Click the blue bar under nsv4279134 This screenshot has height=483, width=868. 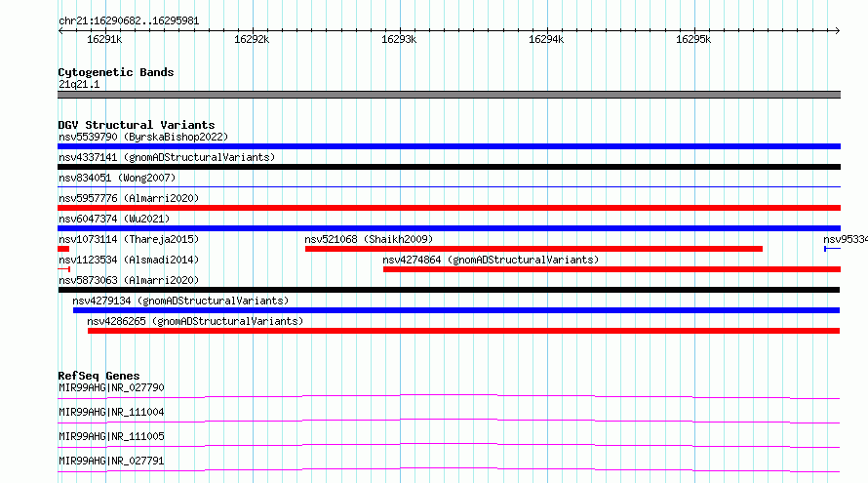[456, 310]
